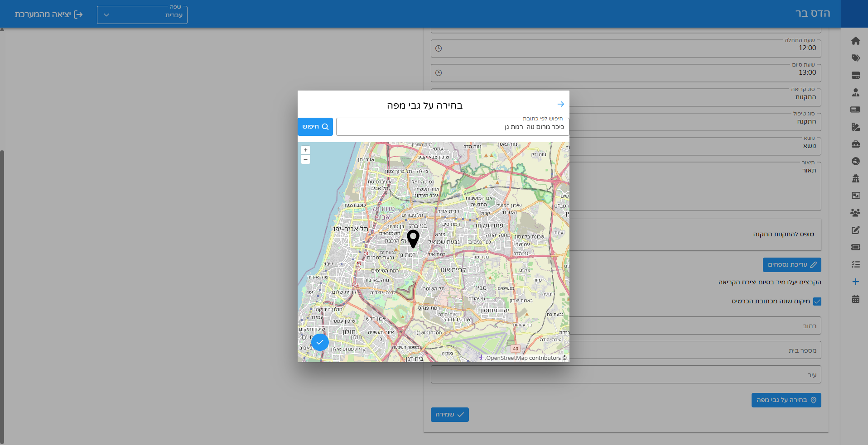This screenshot has height=445, width=868.
Task: Open the tags icon in sidebar
Action: click(855, 58)
